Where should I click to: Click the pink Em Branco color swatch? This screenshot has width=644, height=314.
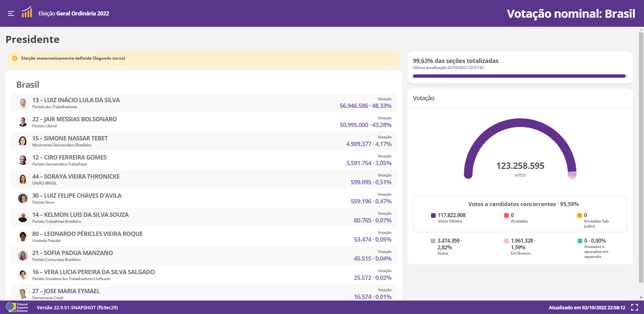506,241
